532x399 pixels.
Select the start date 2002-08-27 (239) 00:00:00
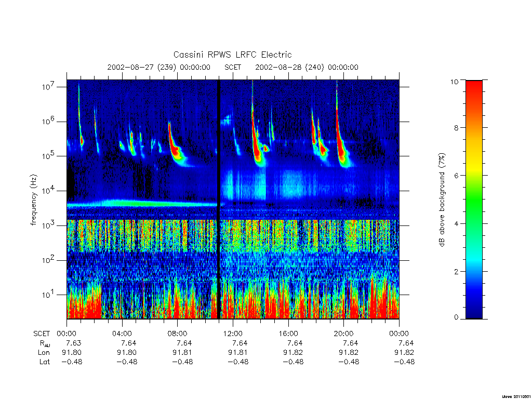coord(159,67)
